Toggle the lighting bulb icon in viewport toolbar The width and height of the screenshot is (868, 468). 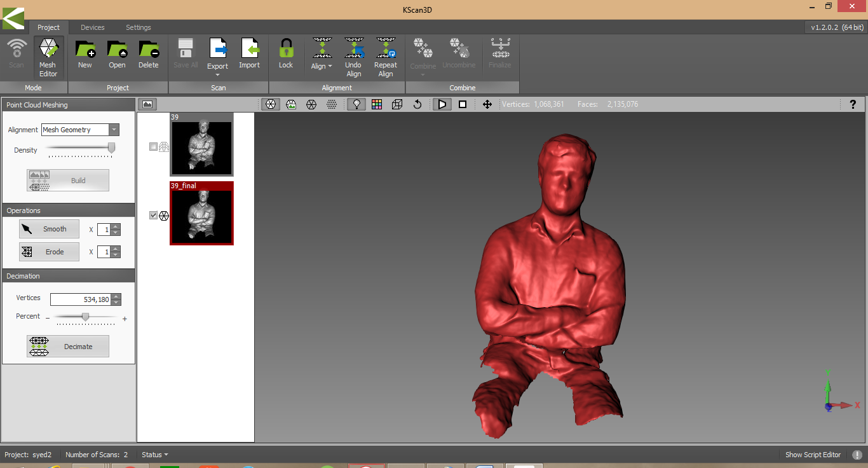coord(356,104)
